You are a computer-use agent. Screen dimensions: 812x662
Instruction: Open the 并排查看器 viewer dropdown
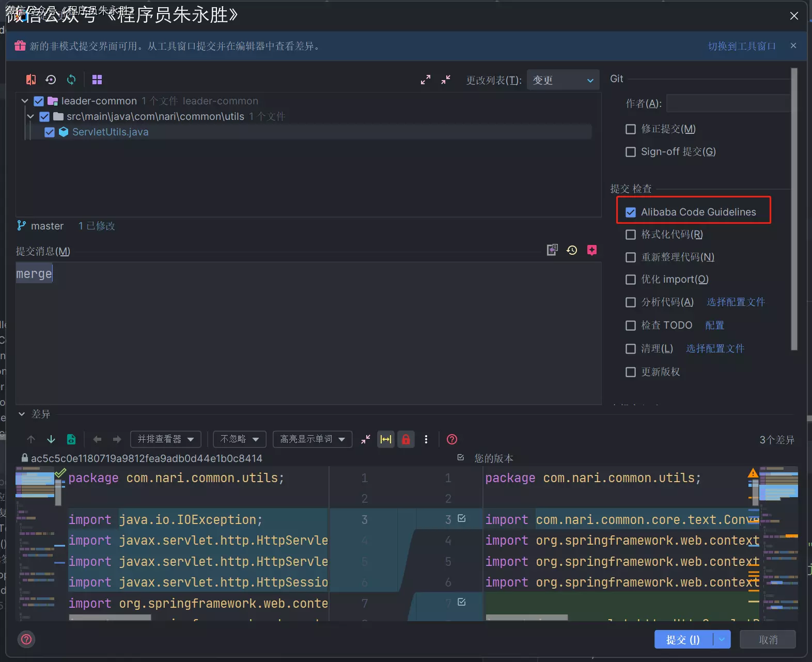165,439
